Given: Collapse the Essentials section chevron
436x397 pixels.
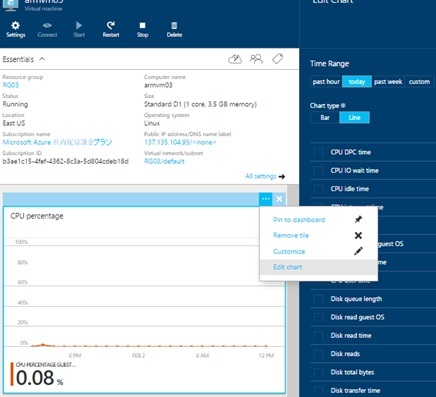Looking at the screenshot, I should [x=42, y=59].
